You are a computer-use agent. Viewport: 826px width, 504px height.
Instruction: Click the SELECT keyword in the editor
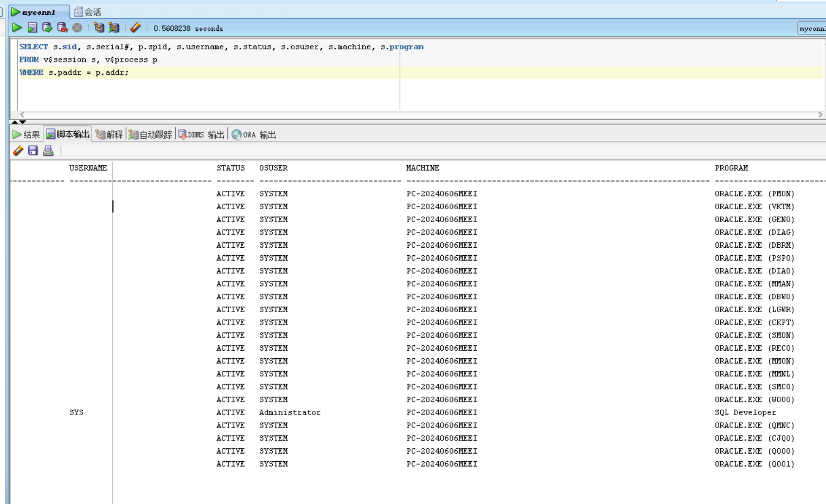click(34, 47)
